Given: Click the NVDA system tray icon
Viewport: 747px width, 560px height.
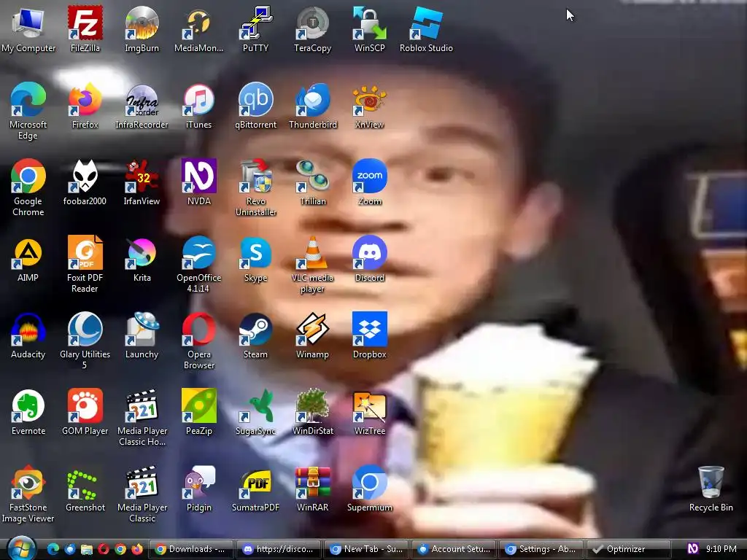Looking at the screenshot, I should coord(693,548).
